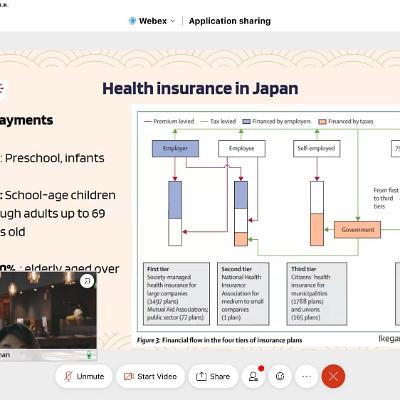Click the green microphone indicator on self-view

(x=89, y=355)
